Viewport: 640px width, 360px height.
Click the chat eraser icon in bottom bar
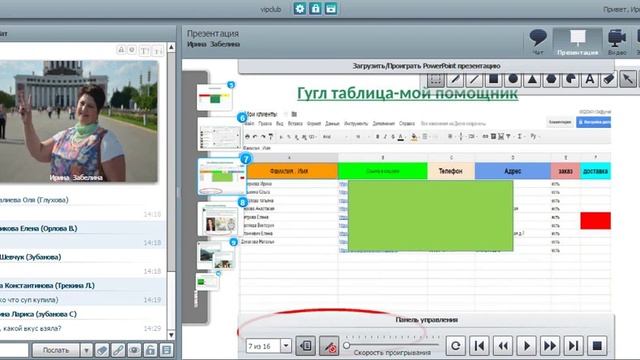tap(102, 350)
